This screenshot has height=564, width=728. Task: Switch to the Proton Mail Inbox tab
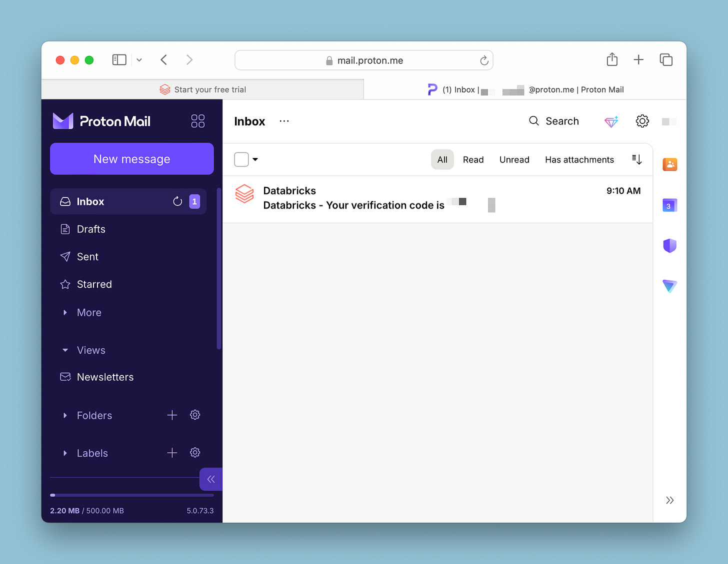click(525, 89)
